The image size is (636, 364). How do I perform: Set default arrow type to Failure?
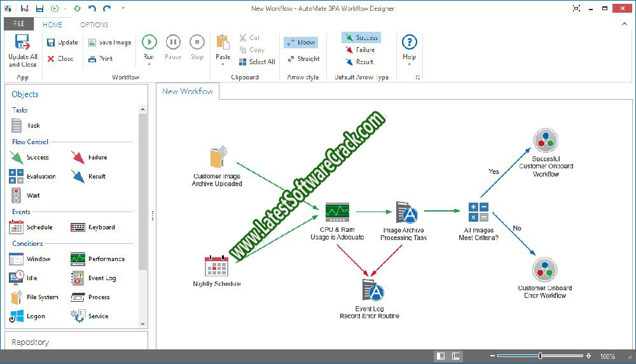tap(360, 50)
